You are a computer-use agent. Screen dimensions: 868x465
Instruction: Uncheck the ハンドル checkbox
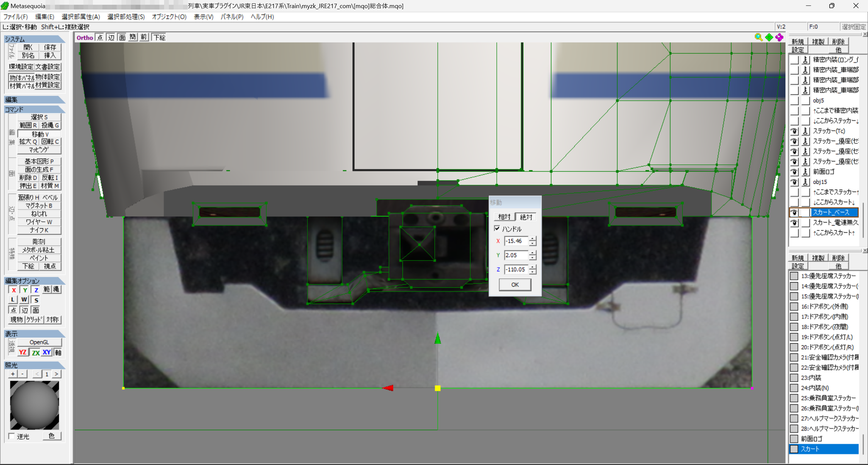(497, 228)
